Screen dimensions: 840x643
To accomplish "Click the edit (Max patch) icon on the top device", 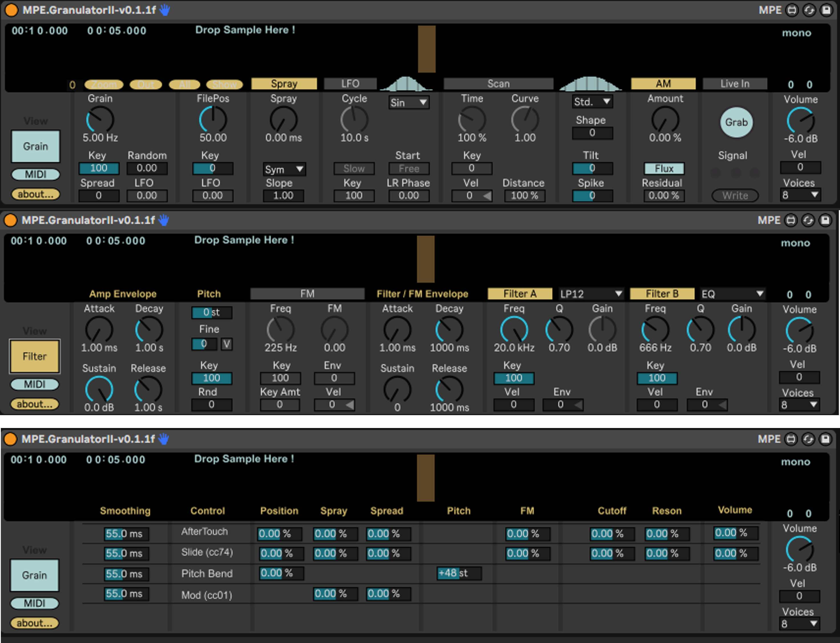I will [x=791, y=10].
